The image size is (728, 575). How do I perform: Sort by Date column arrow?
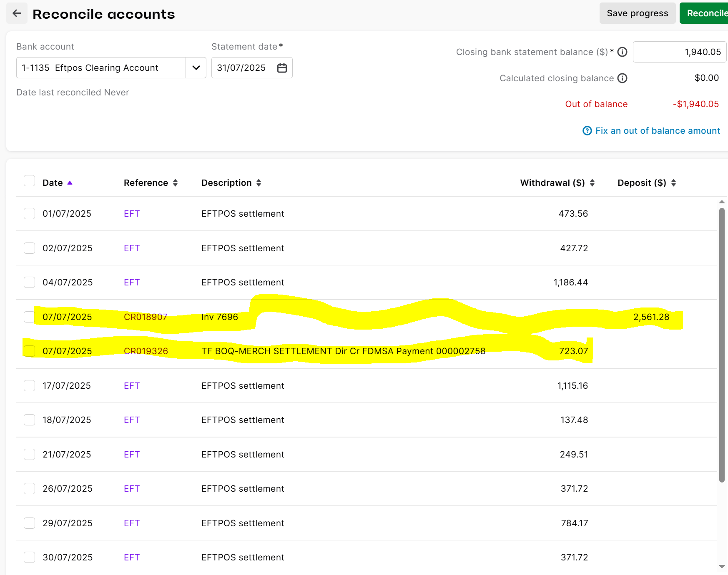(x=70, y=183)
